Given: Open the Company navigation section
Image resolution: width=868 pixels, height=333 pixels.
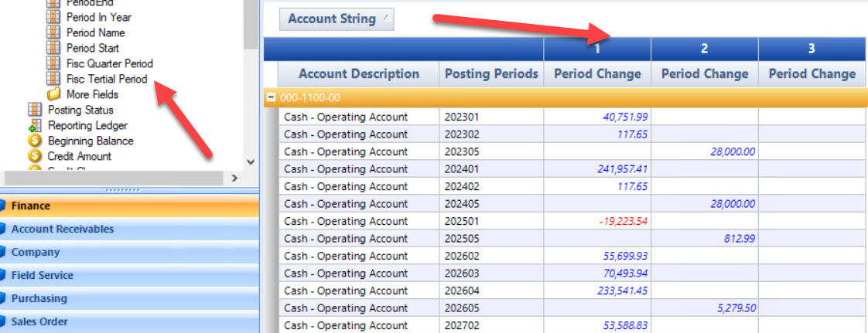Looking at the screenshot, I should pyautogui.click(x=129, y=252).
